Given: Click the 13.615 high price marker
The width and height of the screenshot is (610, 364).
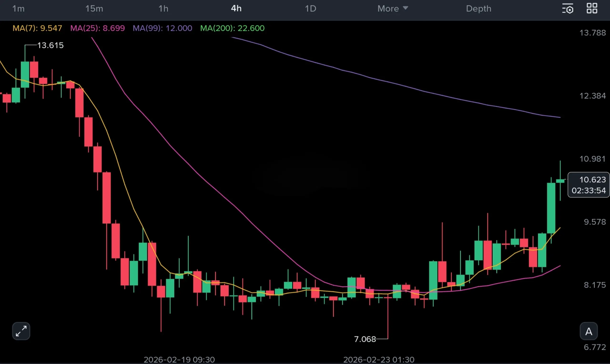Looking at the screenshot, I should 50,45.
